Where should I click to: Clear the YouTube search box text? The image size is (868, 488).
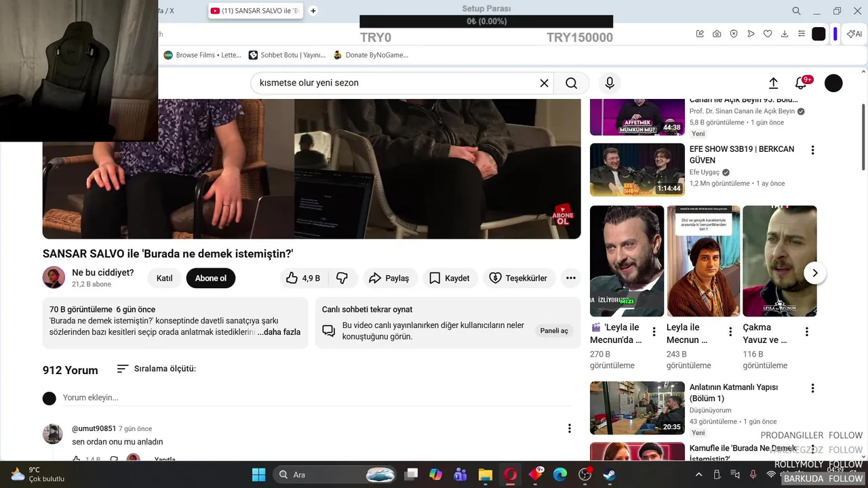[x=544, y=83]
